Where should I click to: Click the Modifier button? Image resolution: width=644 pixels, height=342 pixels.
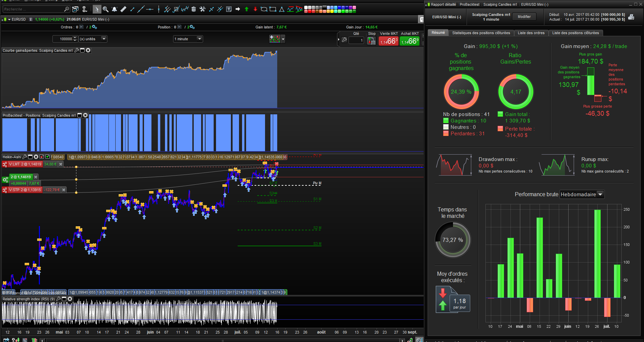pos(524,17)
